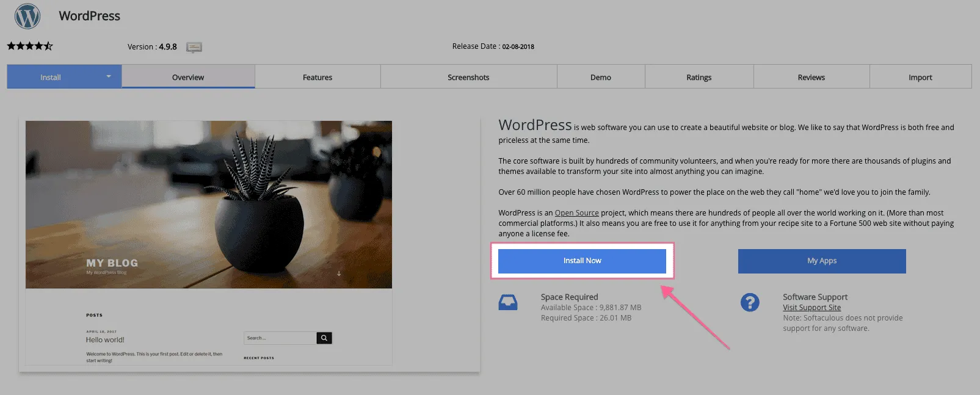The image size is (980, 395).
Task: Click the Version 4.9.8 text
Action: click(x=152, y=47)
